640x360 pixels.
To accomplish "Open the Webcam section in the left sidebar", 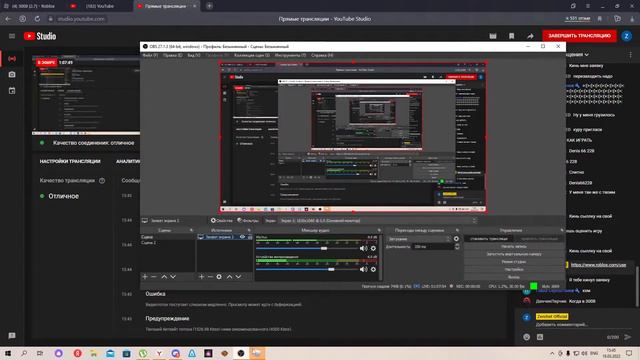I will pos(12,74).
